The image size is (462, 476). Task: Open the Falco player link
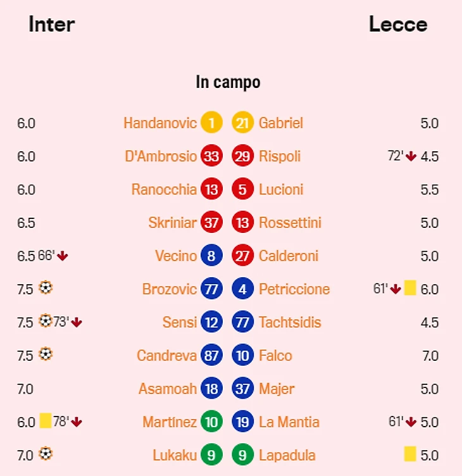tap(275, 356)
